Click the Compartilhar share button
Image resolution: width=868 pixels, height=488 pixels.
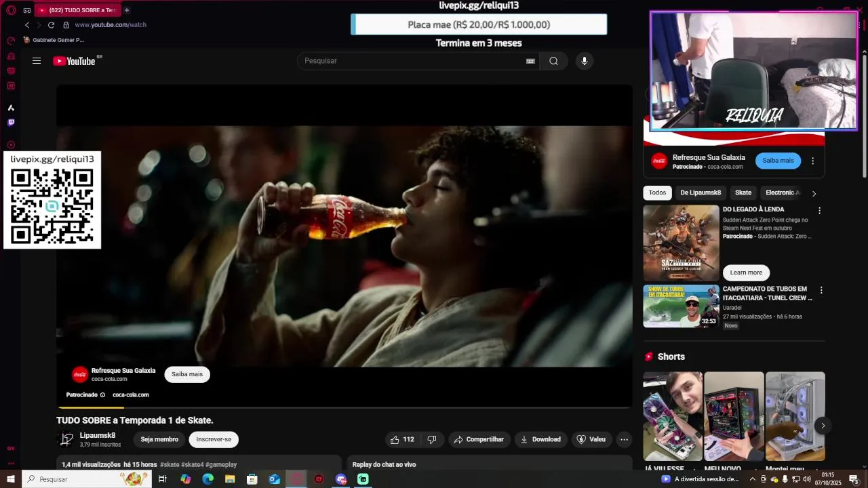479,439
